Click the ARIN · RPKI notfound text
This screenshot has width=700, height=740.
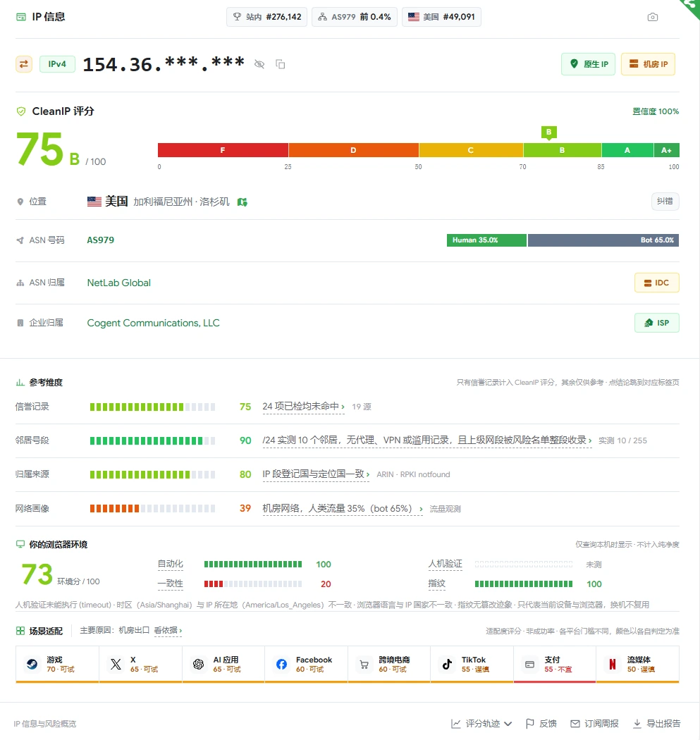(413, 474)
